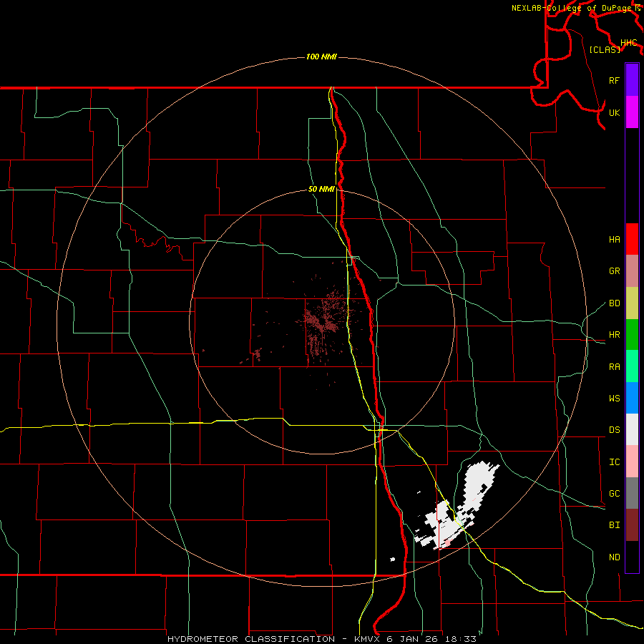The height and width of the screenshot is (644, 644).
Task: Click the DS white legend swatch
Action: 632,429
